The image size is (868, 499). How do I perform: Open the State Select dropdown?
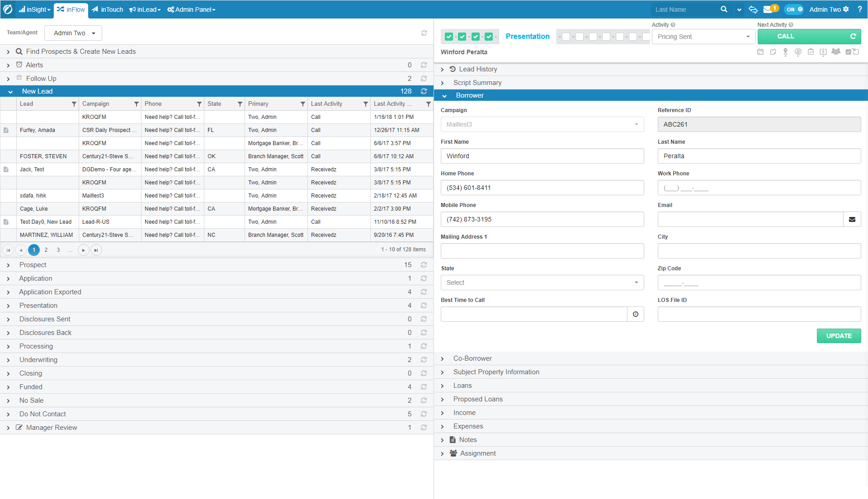[542, 283]
